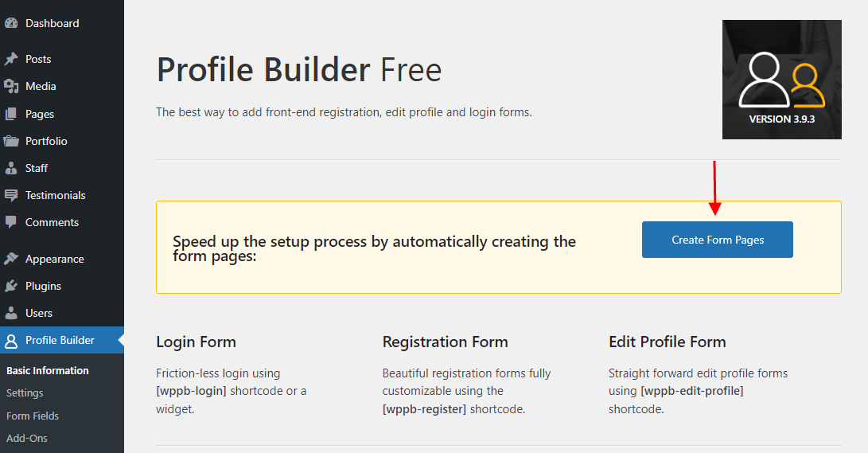Click the Users silhouette icon
Viewport: 868px width, 453px height.
[11, 313]
